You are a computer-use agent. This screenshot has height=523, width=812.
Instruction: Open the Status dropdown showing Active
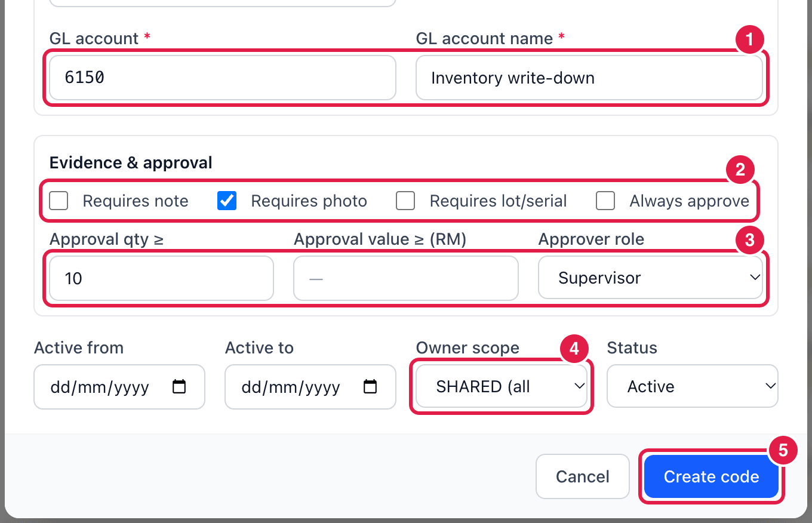[693, 387]
